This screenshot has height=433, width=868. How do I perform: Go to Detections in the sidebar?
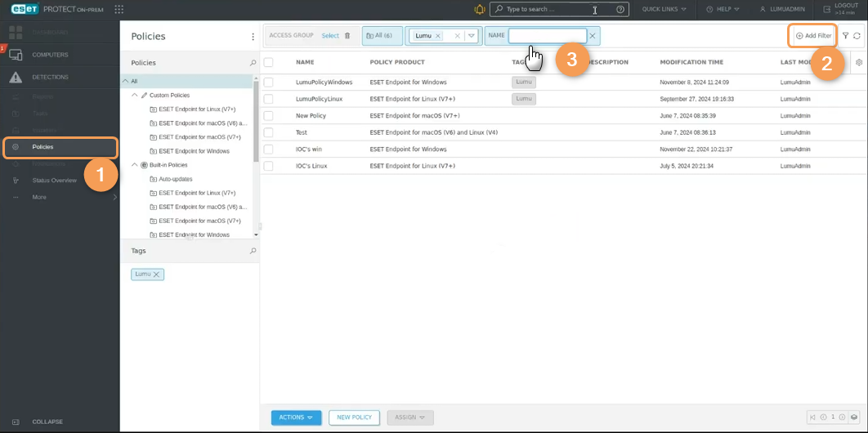pyautogui.click(x=50, y=78)
